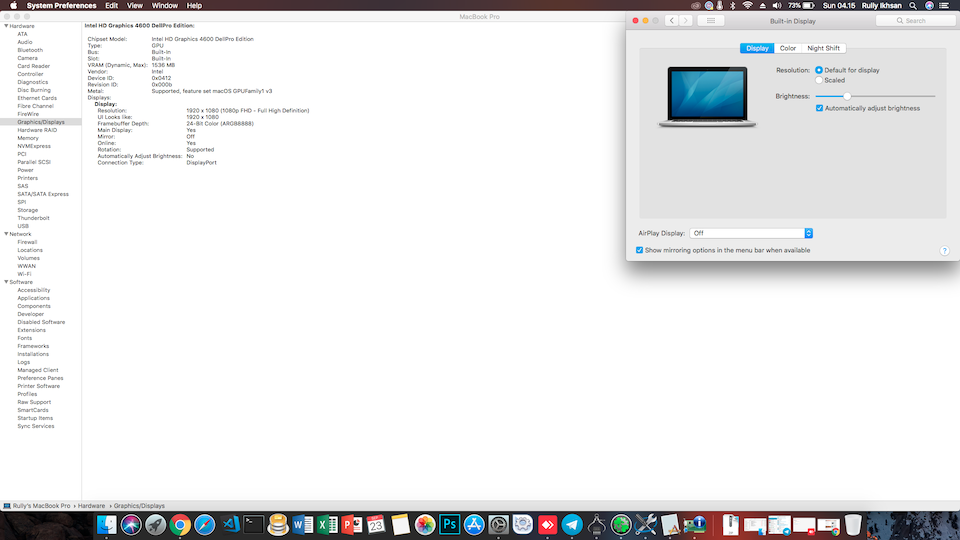Open Microsoft Excel from dock
This screenshot has width=960, height=540.
(x=327, y=525)
